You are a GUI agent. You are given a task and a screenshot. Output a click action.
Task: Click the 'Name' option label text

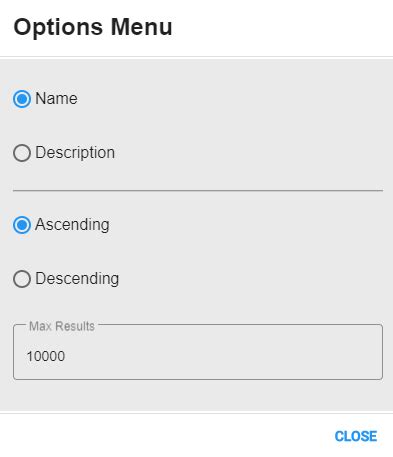coord(56,99)
